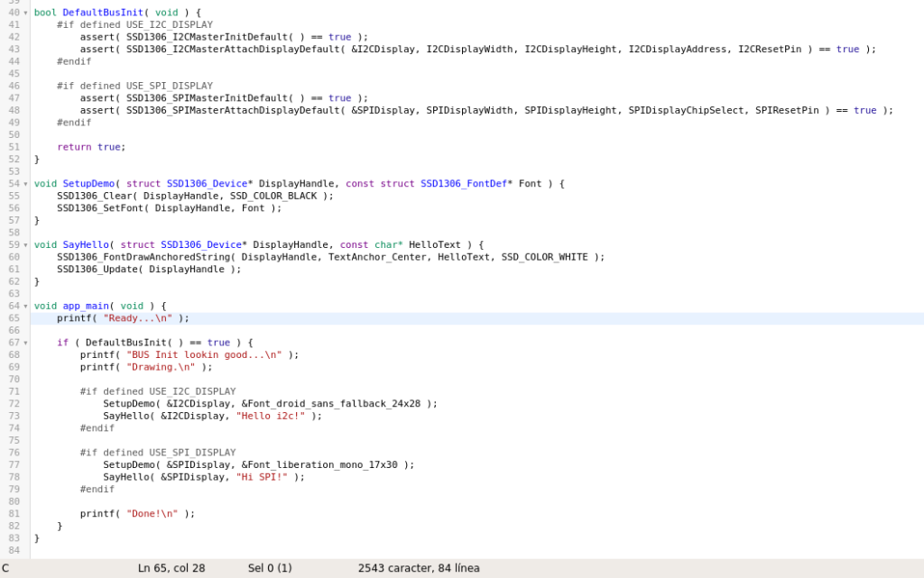Click the "Hi SPI!" string literal
Viewport: 924px width, 578px height.
coord(262,477)
